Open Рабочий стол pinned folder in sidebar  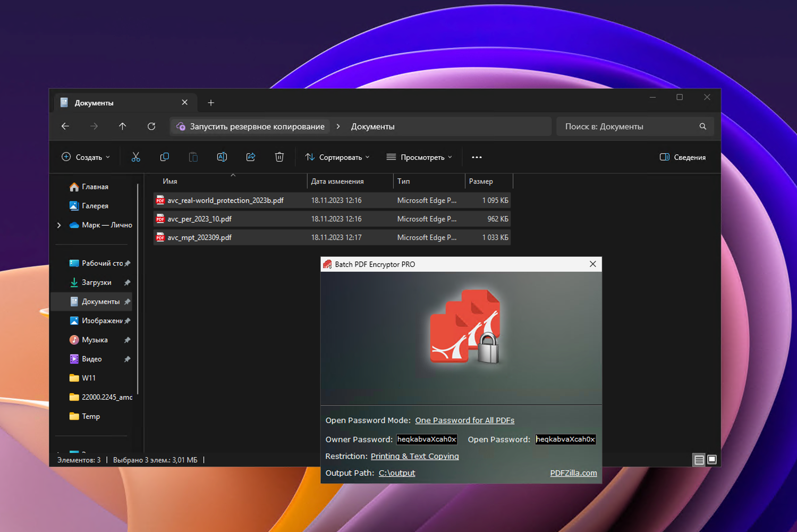pyautogui.click(x=100, y=263)
